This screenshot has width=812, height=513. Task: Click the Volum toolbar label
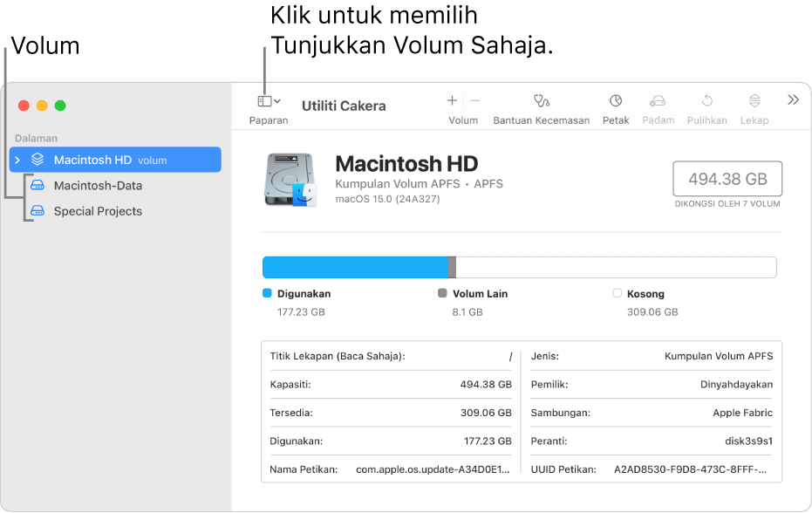[463, 120]
